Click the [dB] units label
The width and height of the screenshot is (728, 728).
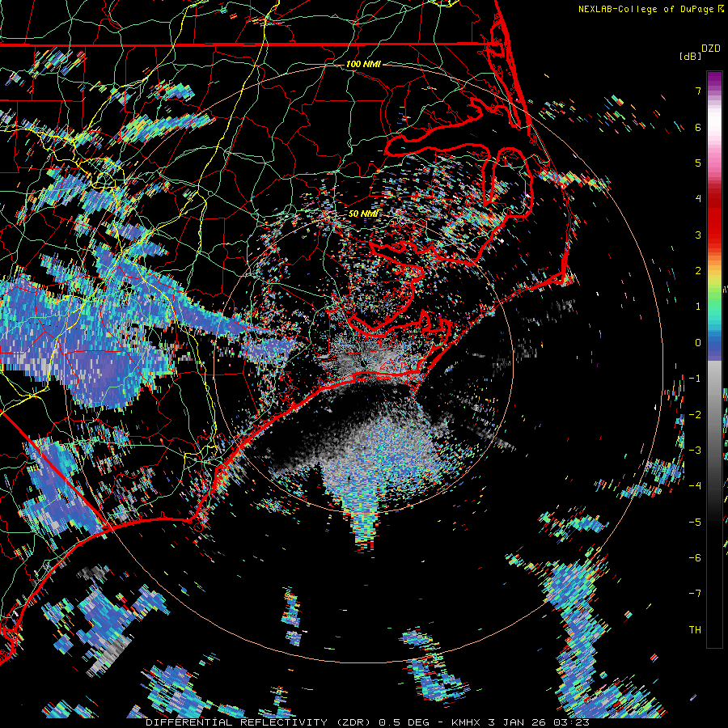point(691,56)
